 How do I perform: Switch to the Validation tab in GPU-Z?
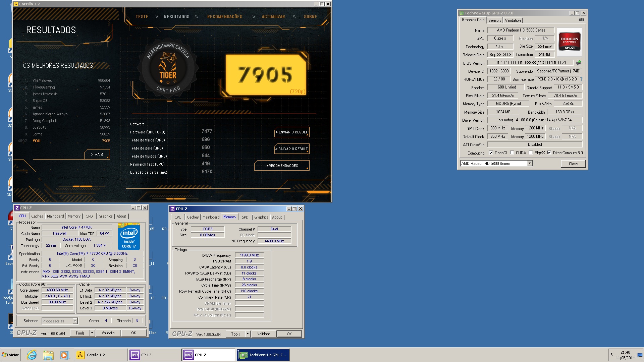coord(513,20)
